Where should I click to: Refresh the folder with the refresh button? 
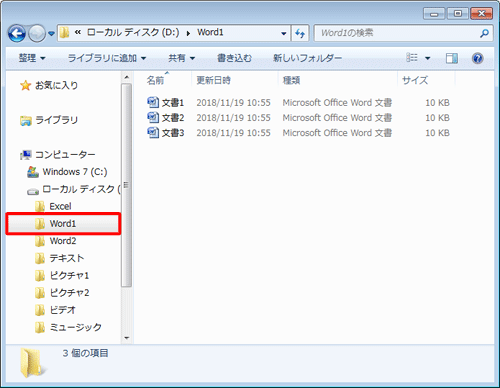point(300,33)
